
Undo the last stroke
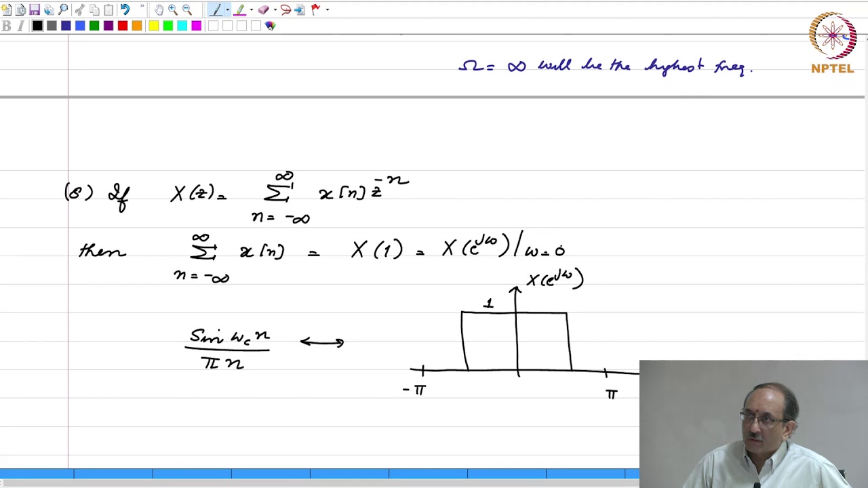pyautogui.click(x=125, y=9)
